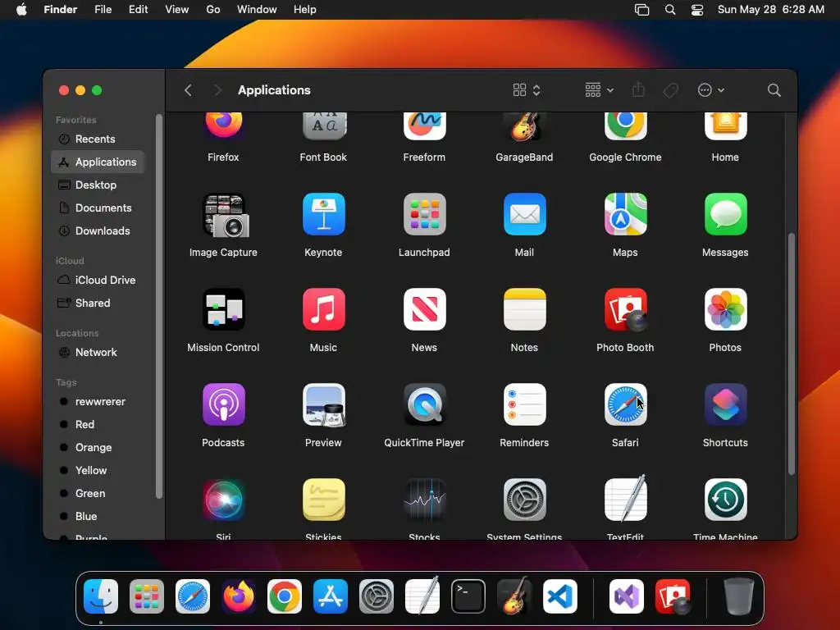Open Downloads from the sidebar
This screenshot has width=840, height=630.
click(98, 231)
